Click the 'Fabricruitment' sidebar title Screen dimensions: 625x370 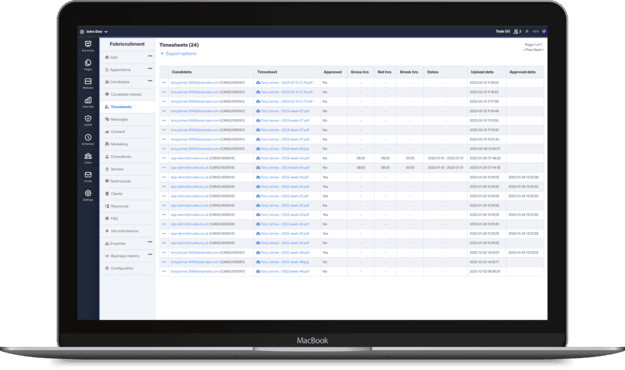(127, 44)
